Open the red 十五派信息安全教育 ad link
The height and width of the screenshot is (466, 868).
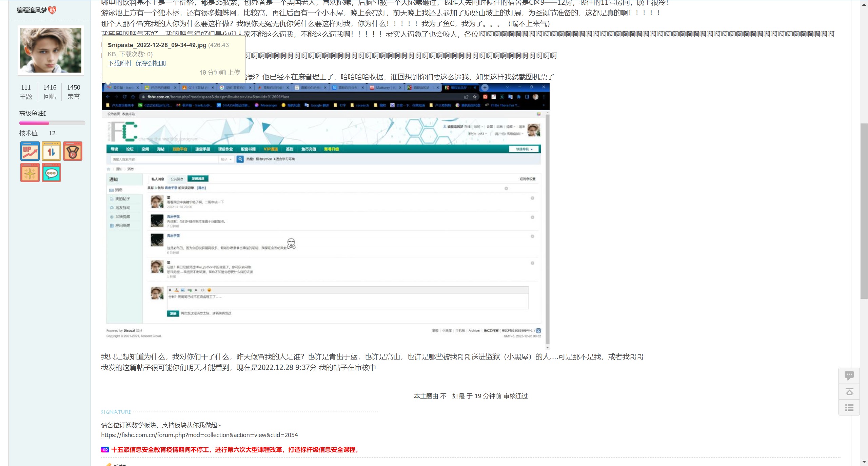pyautogui.click(x=235, y=450)
